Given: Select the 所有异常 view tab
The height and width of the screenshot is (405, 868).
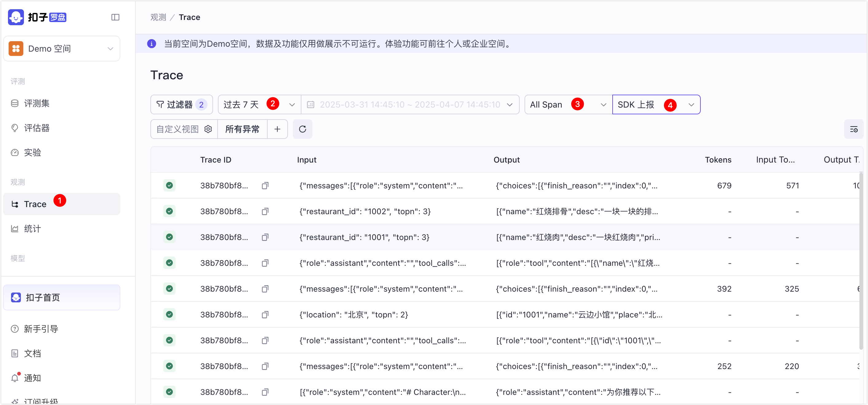Looking at the screenshot, I should click(x=242, y=129).
